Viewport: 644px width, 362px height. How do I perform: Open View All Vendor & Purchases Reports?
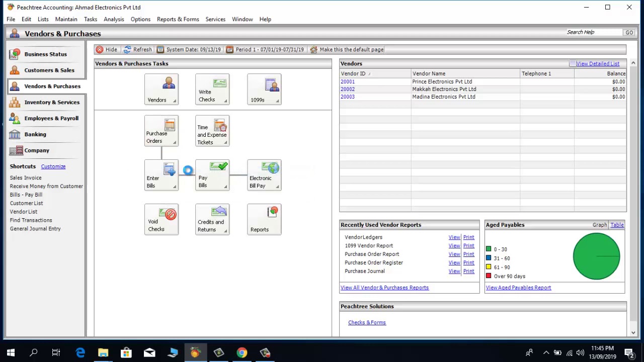[x=384, y=288]
